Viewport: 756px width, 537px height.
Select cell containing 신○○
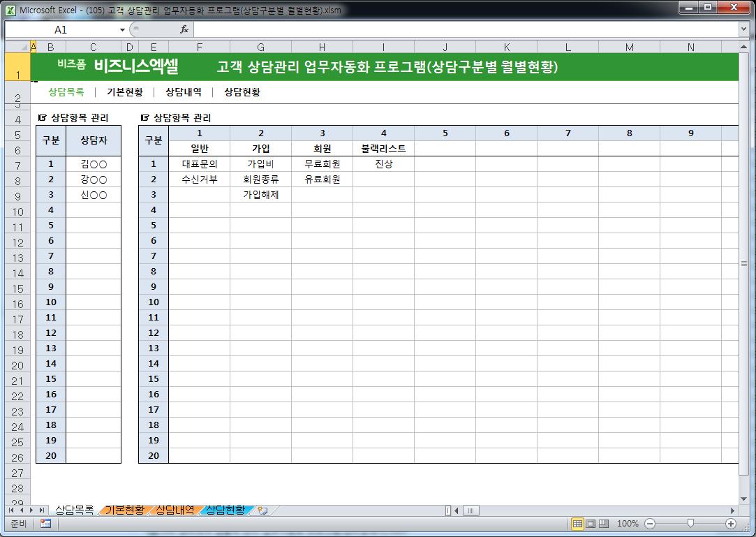point(94,195)
